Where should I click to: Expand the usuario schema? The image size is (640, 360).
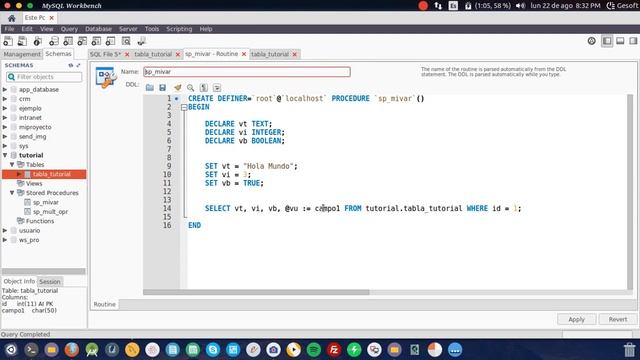[x=5, y=230]
